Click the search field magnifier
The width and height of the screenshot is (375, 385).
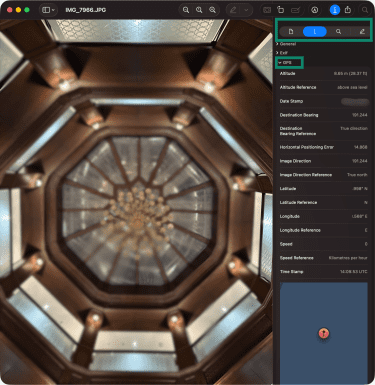tap(365, 10)
